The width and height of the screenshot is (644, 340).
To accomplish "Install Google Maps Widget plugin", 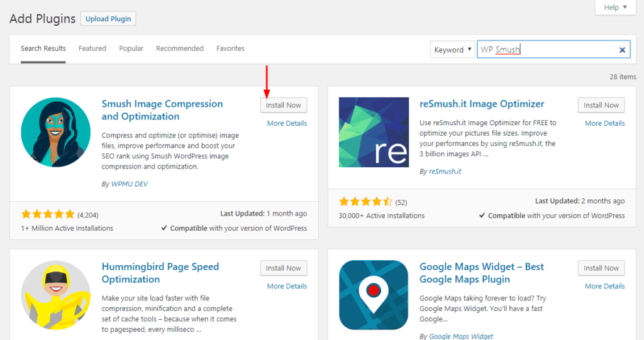I will pyautogui.click(x=601, y=268).
